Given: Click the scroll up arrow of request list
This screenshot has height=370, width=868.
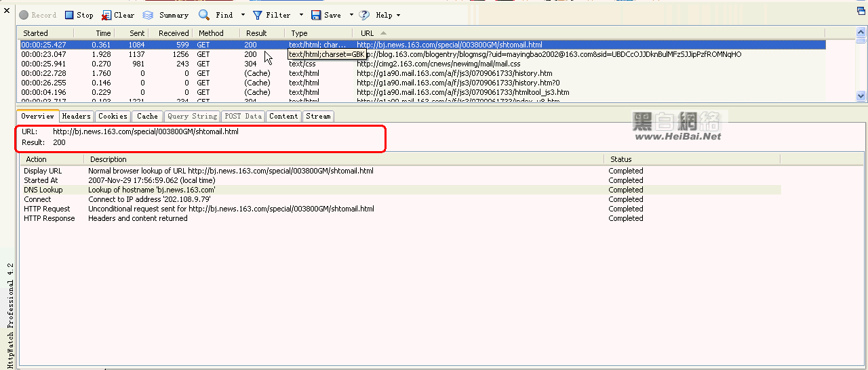Looking at the screenshot, I should tap(861, 33).
